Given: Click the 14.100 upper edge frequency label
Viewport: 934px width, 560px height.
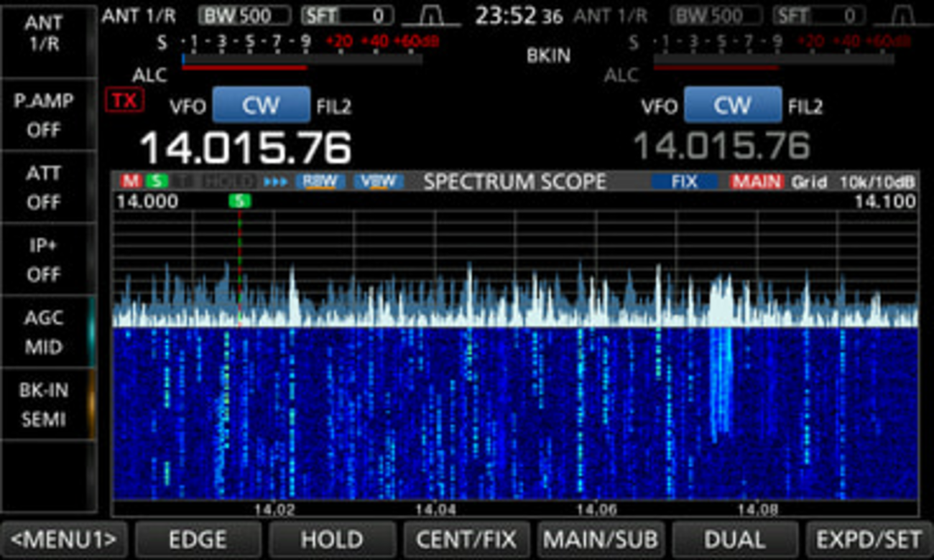Looking at the screenshot, I should click(x=884, y=202).
